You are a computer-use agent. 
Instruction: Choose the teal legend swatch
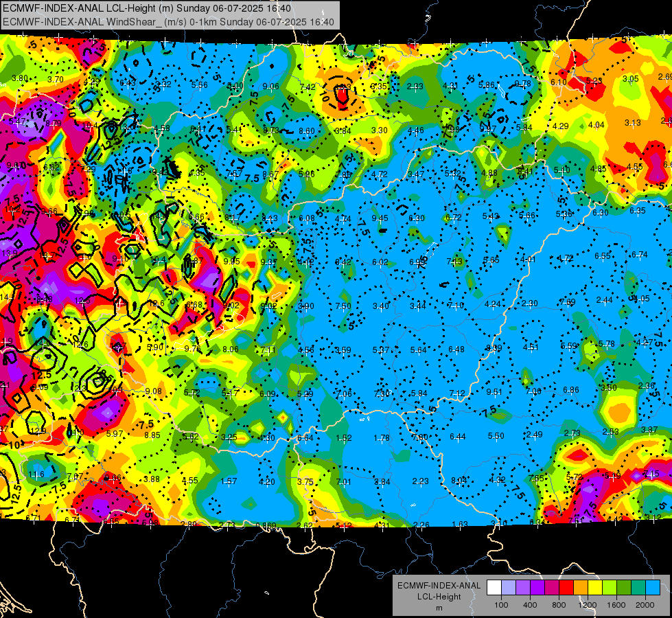pos(638,588)
